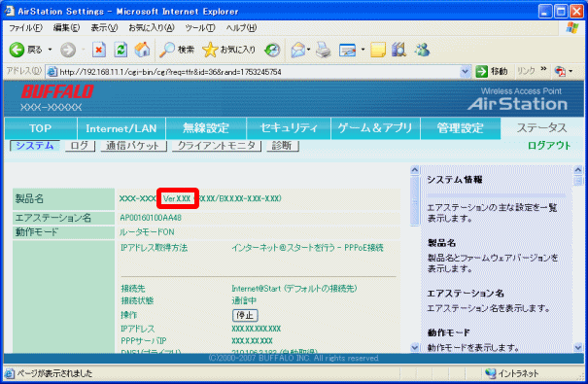Click the 通信中 connection status text
588x384 pixels.
244,300
